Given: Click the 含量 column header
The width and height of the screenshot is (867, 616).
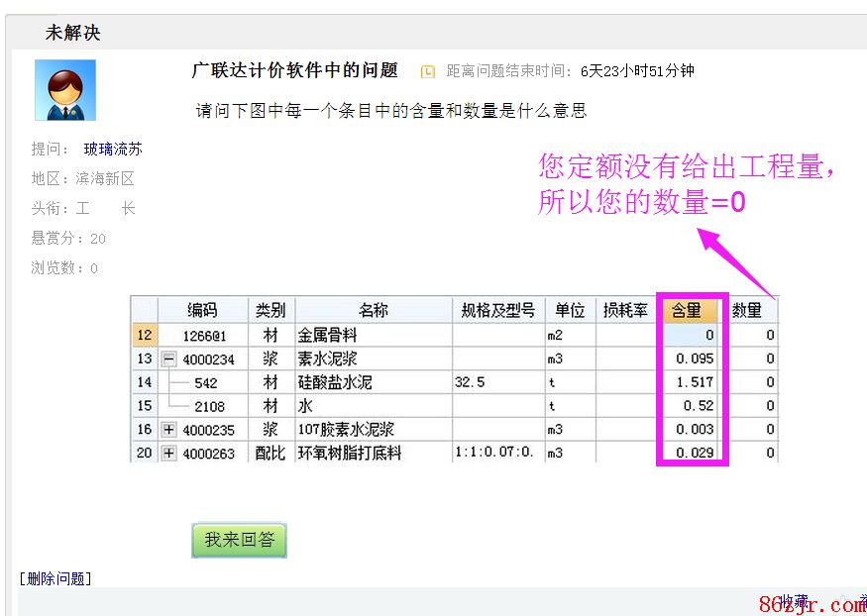Looking at the screenshot, I should point(688,310).
